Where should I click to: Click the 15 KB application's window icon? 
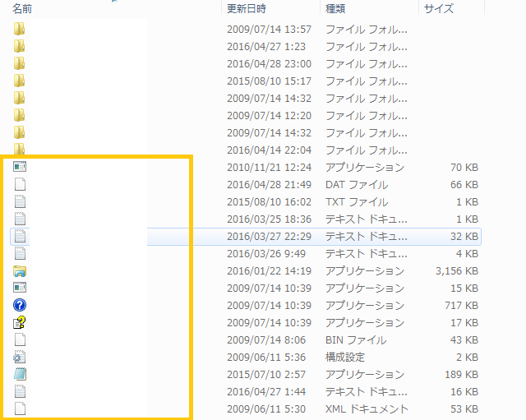[20, 288]
